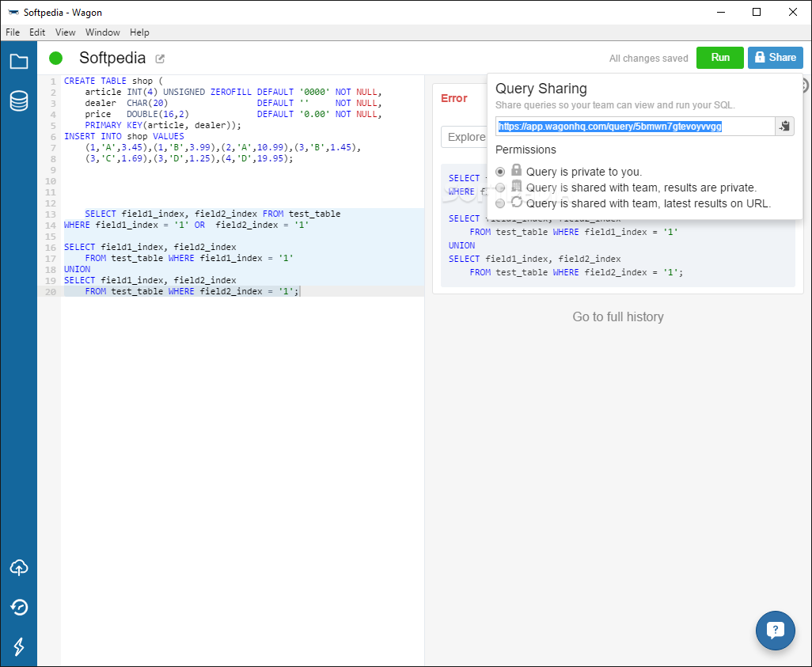Click the Permissions label in the popup

click(526, 150)
